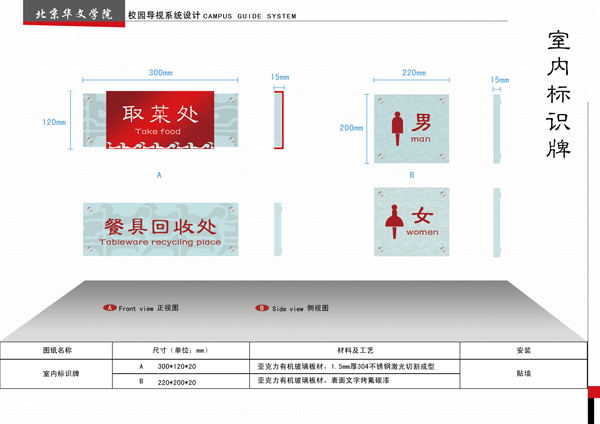
Task: Click the Front view 正视图 legend text
Action: (148, 308)
